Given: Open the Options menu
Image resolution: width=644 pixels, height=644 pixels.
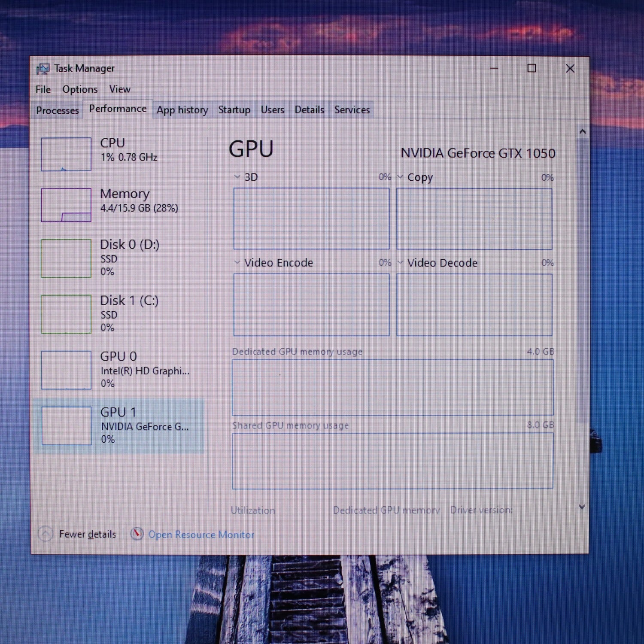Looking at the screenshot, I should tap(80, 89).
